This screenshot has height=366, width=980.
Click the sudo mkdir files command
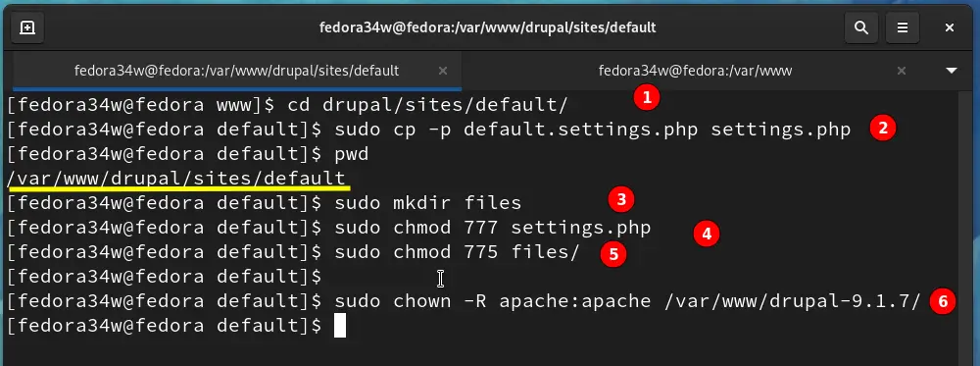427,203
